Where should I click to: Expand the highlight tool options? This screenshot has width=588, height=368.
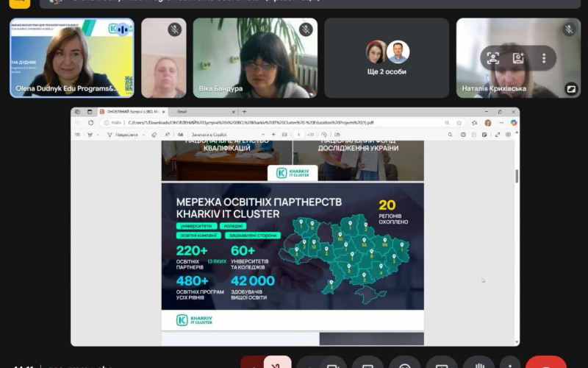tap(98, 135)
